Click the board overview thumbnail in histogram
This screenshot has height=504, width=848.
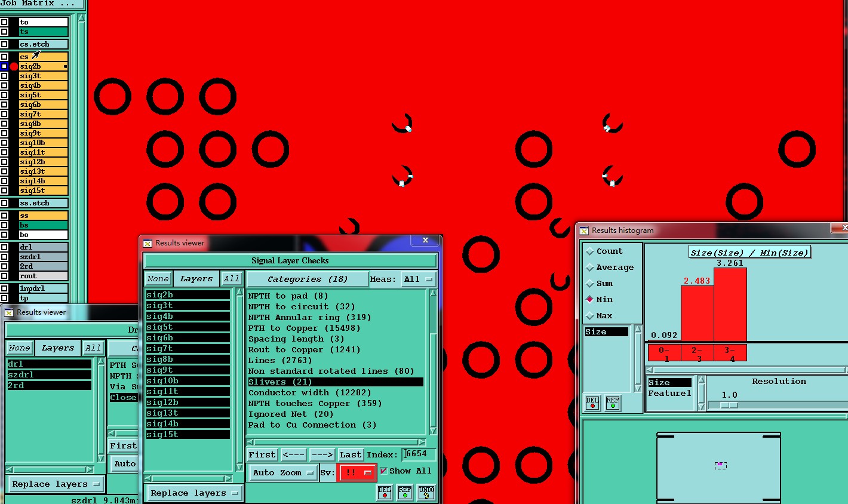pos(719,467)
